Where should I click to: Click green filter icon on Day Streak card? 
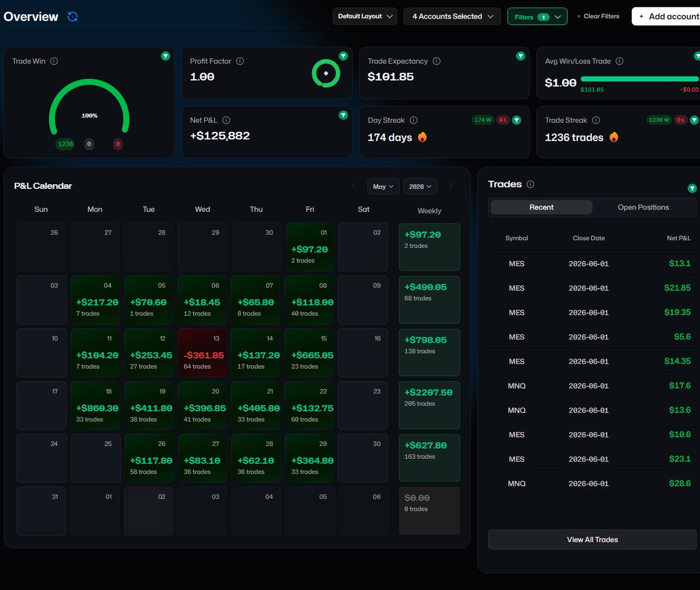[516, 120]
